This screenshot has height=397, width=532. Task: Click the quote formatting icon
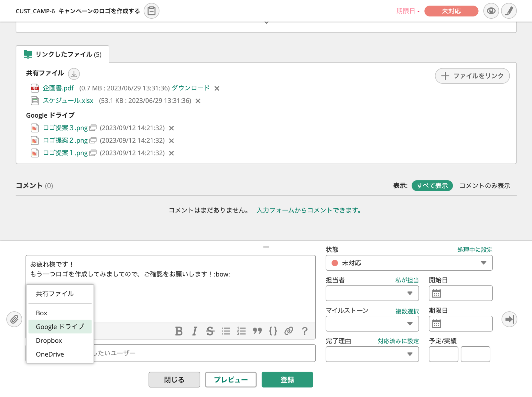pyautogui.click(x=257, y=331)
